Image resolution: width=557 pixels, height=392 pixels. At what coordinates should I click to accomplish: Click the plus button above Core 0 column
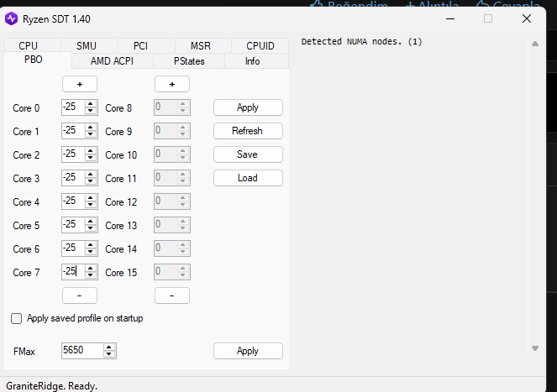tap(80, 84)
